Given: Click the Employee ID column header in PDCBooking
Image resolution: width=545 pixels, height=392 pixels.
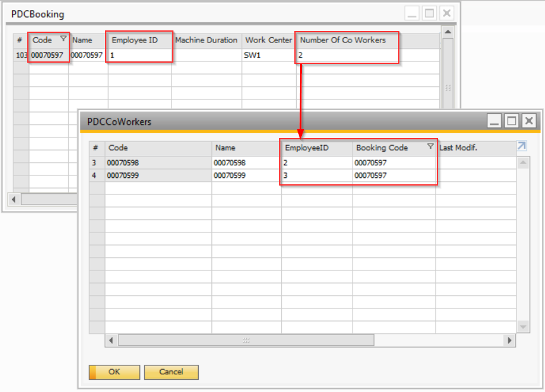Looking at the screenshot, I should tap(139, 40).
